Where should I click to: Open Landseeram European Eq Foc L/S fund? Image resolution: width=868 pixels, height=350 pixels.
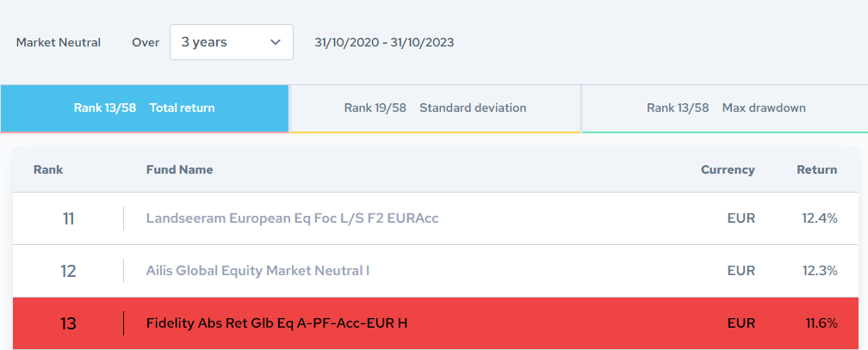(x=292, y=218)
